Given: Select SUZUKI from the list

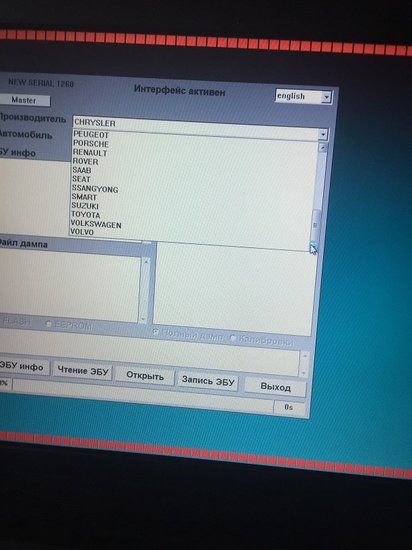Looking at the screenshot, I should click(85, 206).
